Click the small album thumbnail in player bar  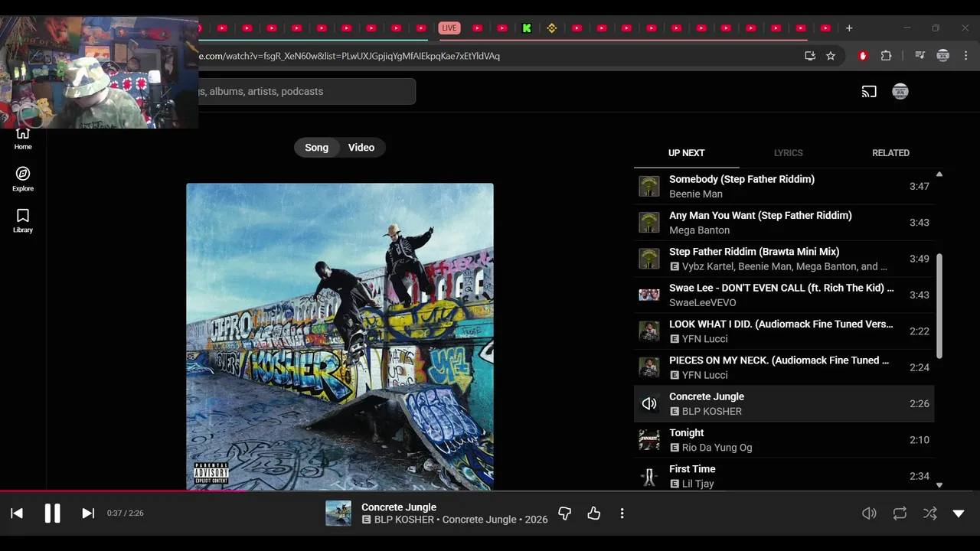click(338, 514)
